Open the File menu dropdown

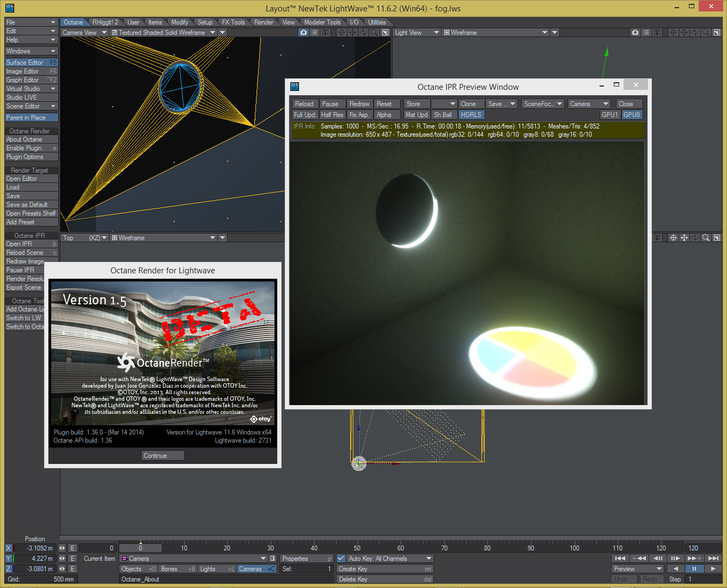[x=32, y=22]
